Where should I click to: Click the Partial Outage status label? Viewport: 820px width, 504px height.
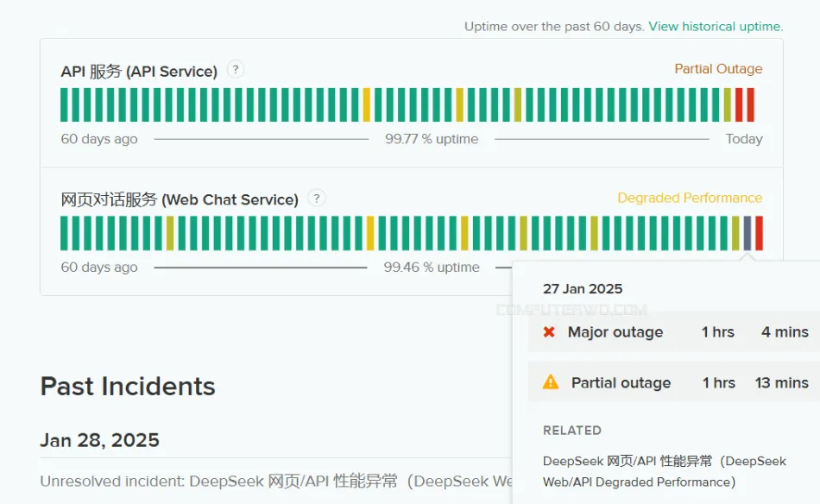tap(718, 69)
